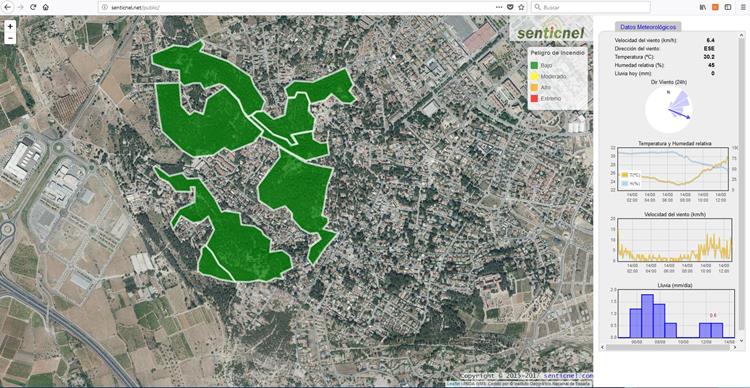Click the red Extremo legend swatch

(x=534, y=99)
